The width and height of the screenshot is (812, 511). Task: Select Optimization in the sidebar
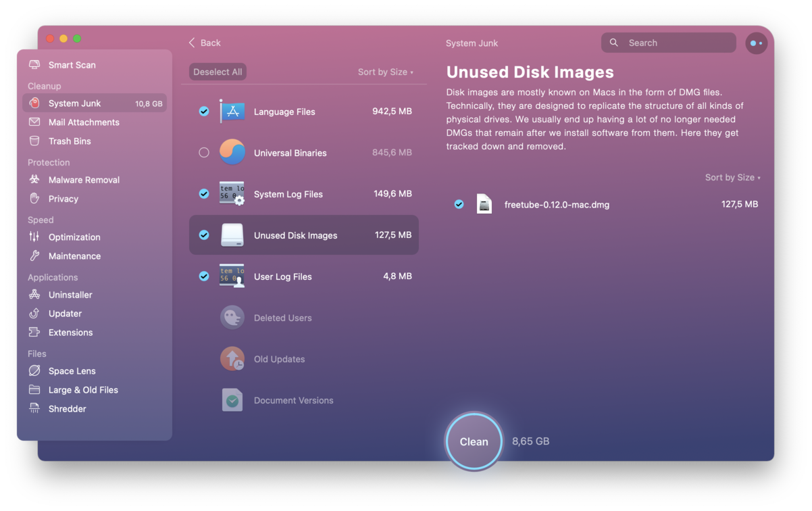coord(95,237)
